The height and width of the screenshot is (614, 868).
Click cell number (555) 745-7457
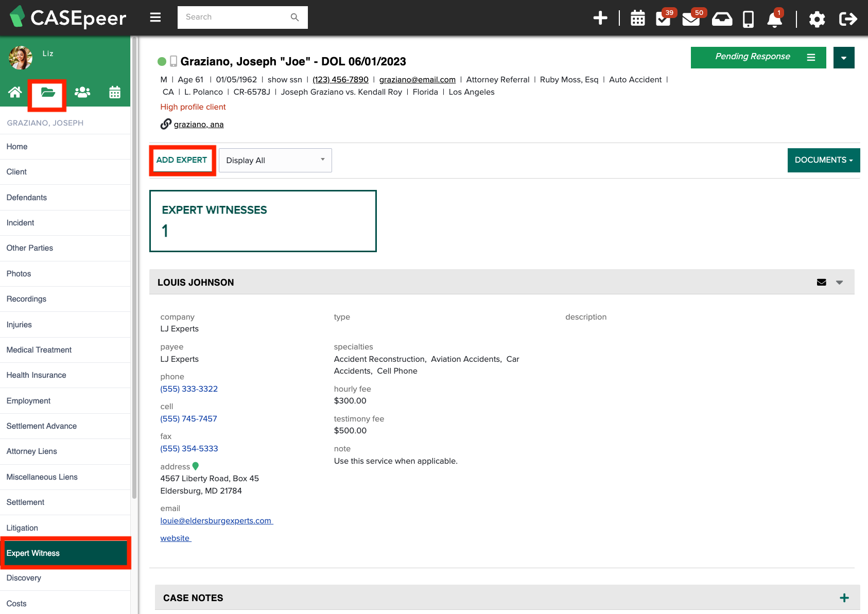[188, 419]
